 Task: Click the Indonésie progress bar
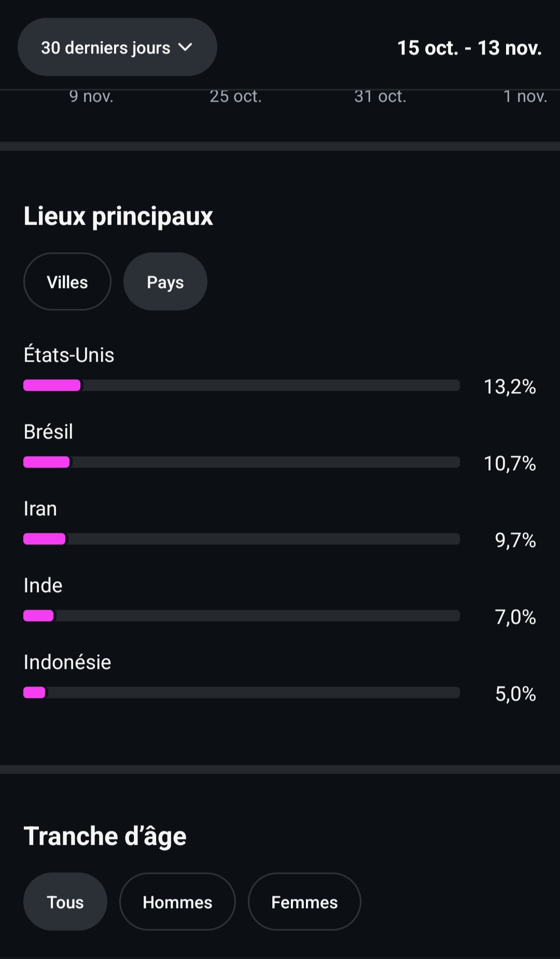point(242,692)
